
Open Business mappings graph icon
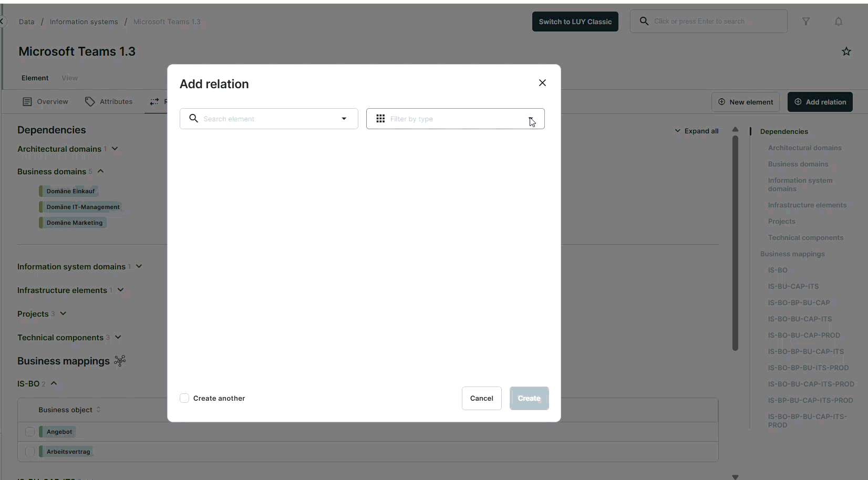(x=120, y=361)
